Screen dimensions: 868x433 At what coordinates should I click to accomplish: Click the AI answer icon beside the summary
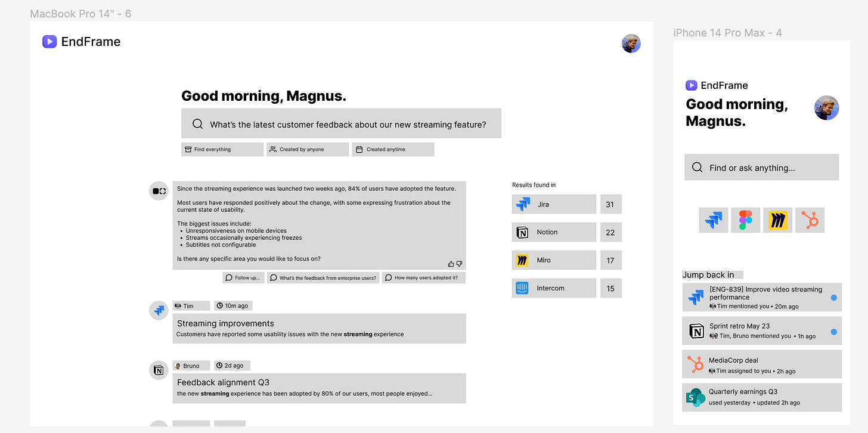[159, 191]
